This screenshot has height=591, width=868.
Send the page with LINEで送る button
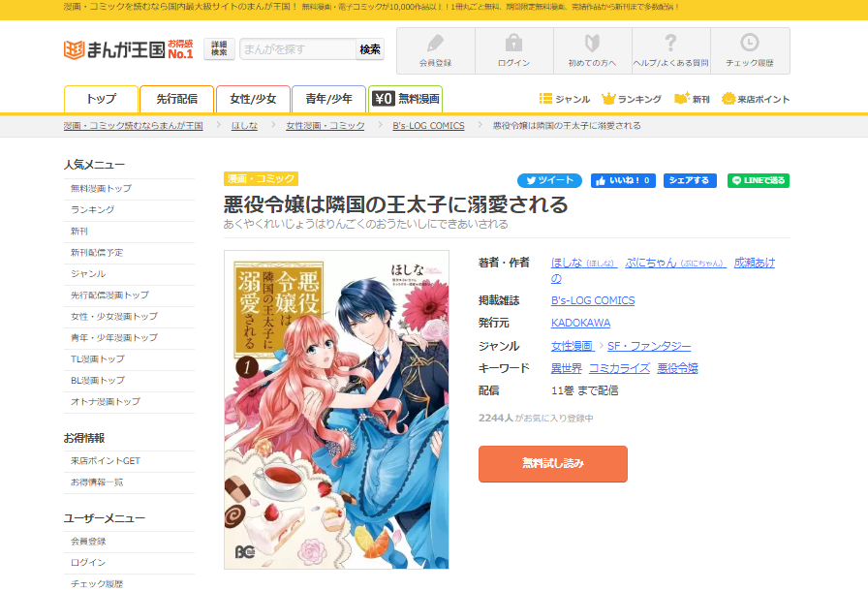pyautogui.click(x=759, y=180)
